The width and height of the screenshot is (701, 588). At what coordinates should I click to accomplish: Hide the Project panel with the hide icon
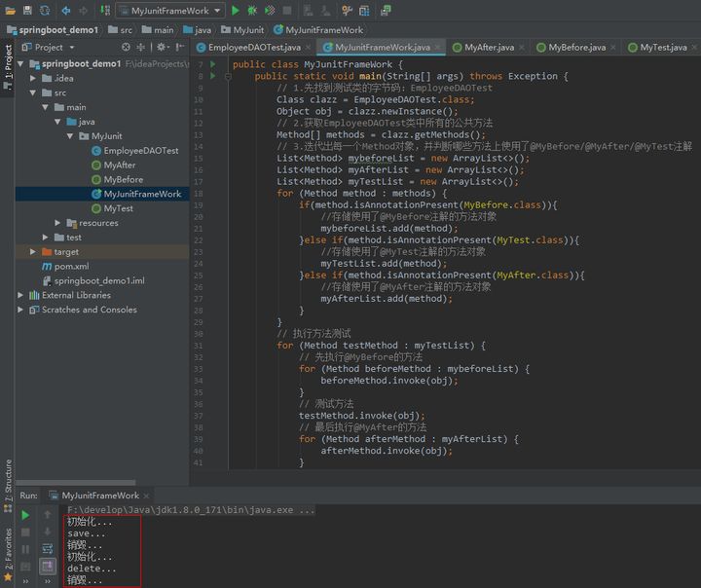[x=180, y=47]
